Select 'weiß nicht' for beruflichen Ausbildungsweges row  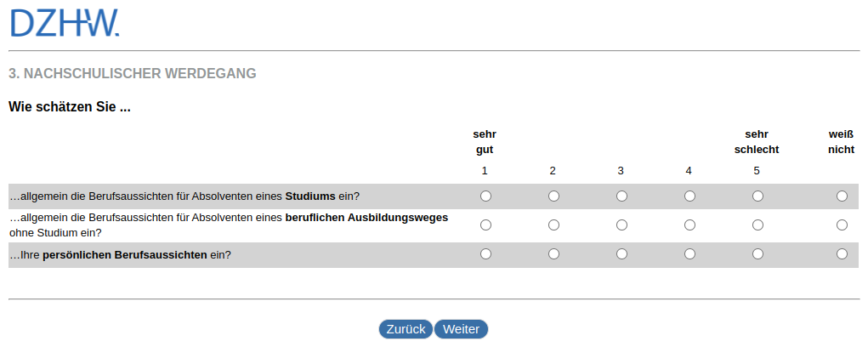coord(842,225)
